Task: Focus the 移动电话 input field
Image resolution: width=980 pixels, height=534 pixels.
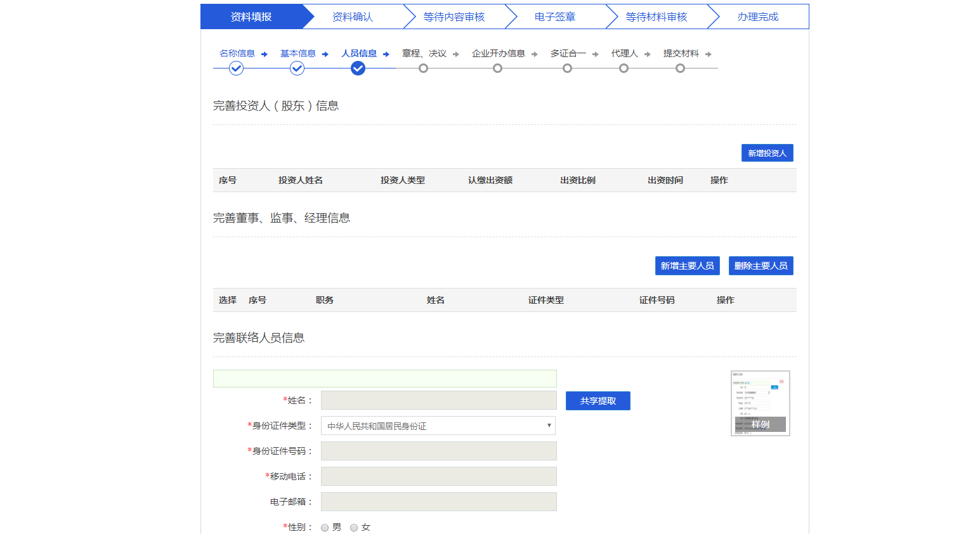Action: click(438, 476)
